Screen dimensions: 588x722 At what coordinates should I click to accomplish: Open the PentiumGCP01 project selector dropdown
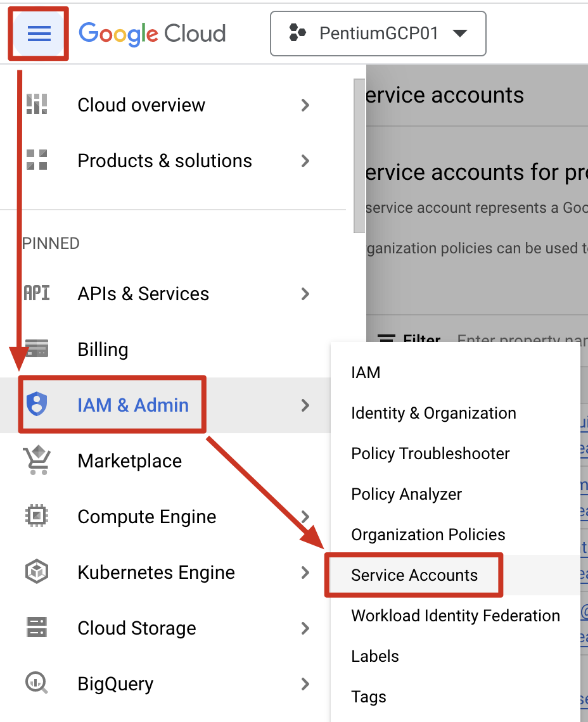tap(378, 34)
